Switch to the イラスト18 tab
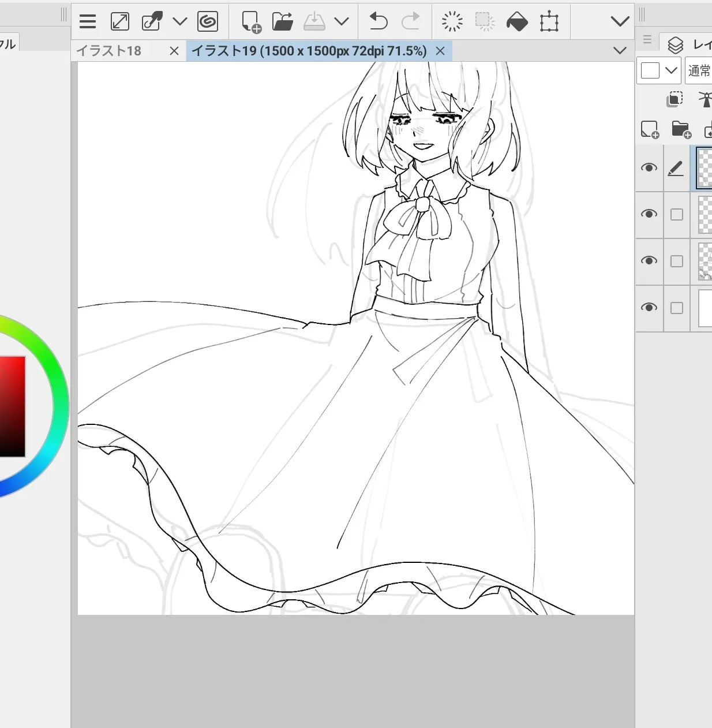The width and height of the screenshot is (712, 728). click(109, 51)
